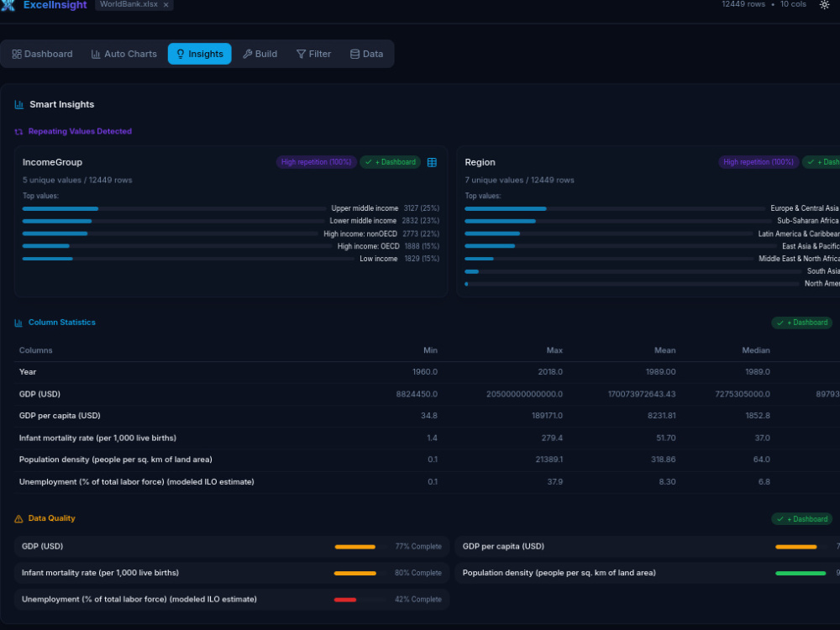Click the '12449 rows' header count
The image size is (840, 630).
[x=743, y=4]
